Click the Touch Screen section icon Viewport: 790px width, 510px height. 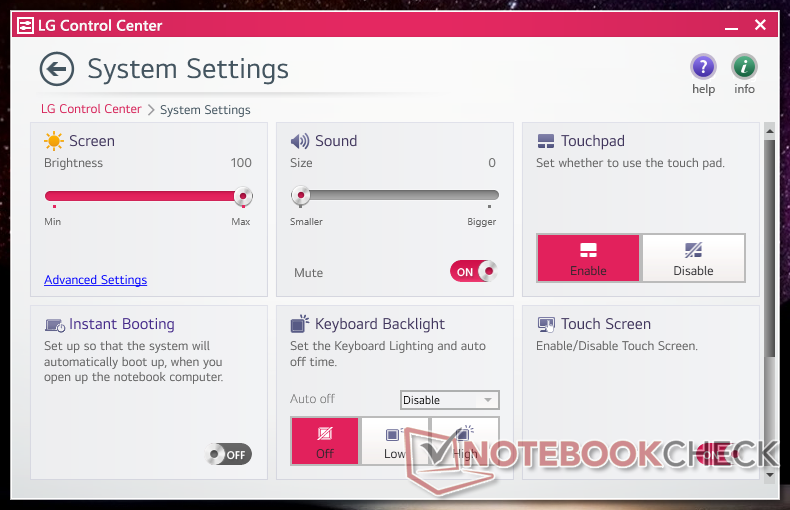[x=546, y=325]
